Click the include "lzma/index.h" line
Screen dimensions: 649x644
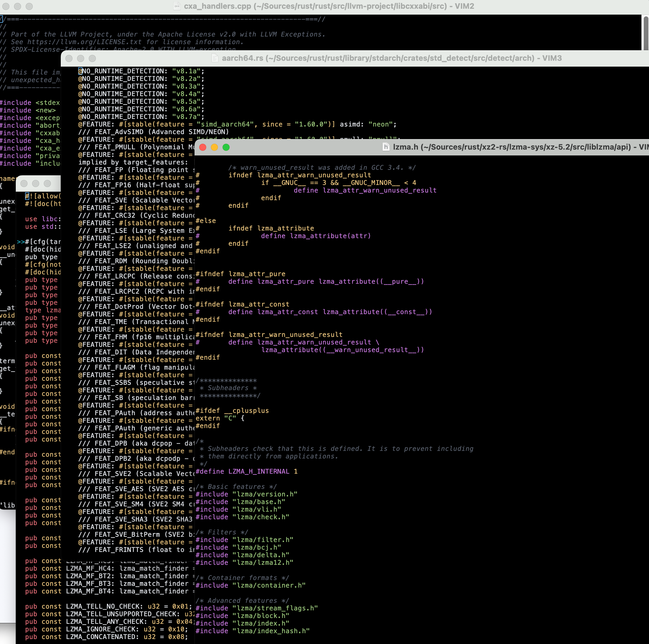coord(242,623)
